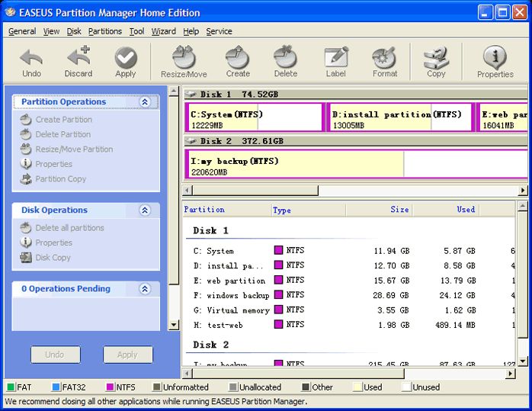Sort by the Size column header
The image size is (532, 411).
coord(379,210)
